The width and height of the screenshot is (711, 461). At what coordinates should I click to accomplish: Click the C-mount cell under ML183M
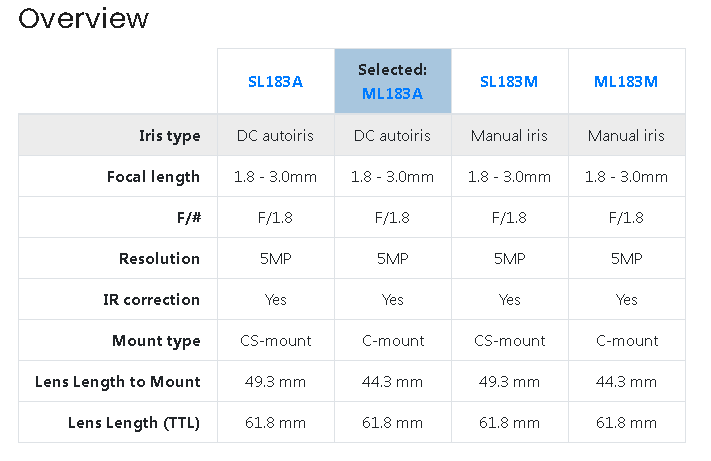626,341
